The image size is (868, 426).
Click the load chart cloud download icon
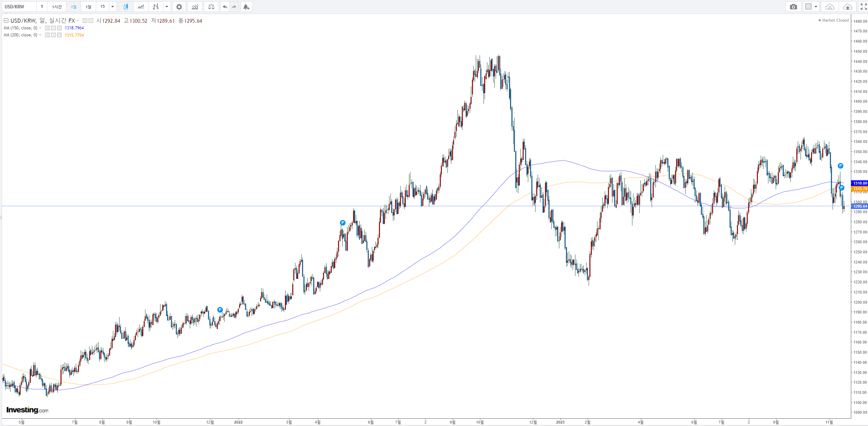click(x=830, y=7)
